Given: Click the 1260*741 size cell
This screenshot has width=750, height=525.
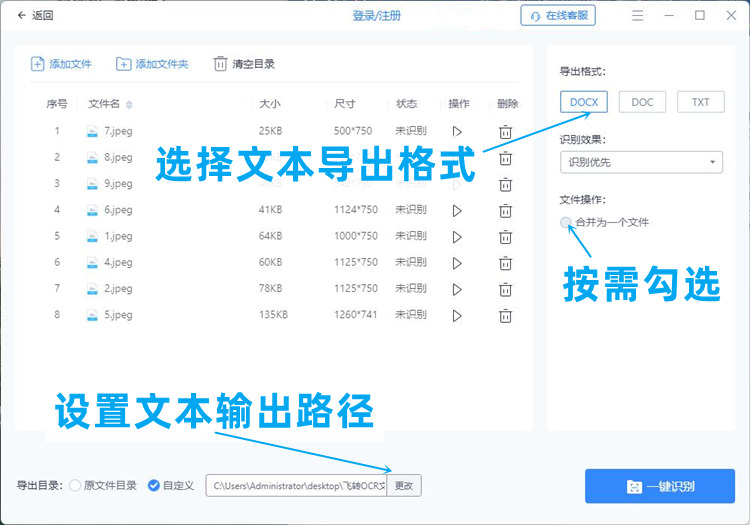Looking at the screenshot, I should pyautogui.click(x=355, y=315).
